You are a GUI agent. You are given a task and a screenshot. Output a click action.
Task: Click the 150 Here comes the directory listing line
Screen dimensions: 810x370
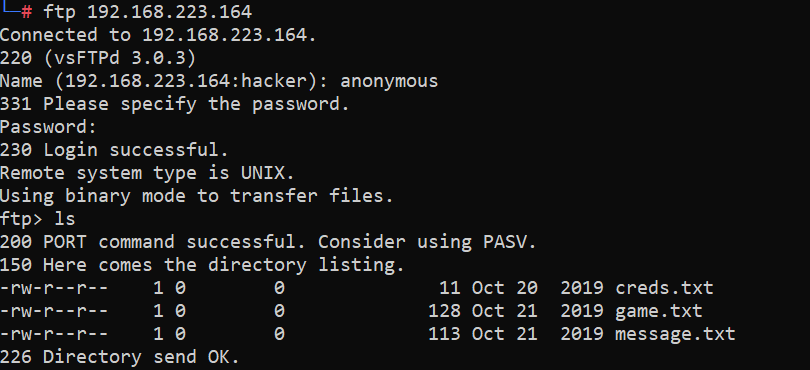point(202,265)
